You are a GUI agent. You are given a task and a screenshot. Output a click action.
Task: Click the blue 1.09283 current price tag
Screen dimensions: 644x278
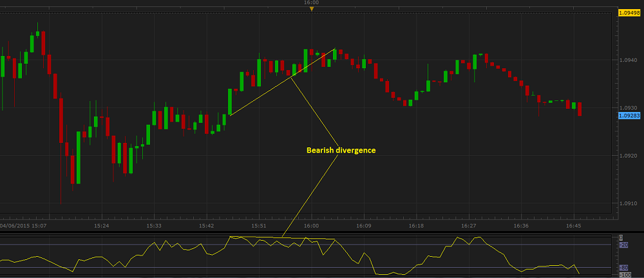pyautogui.click(x=628, y=116)
